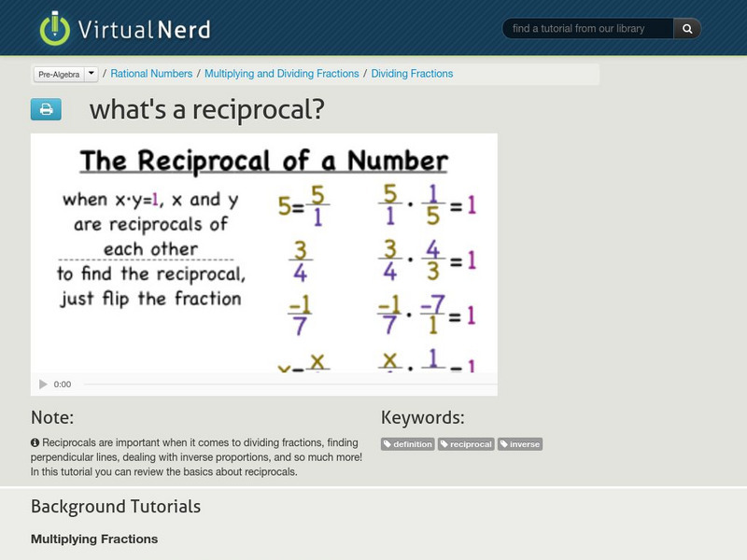Open the Pre-Algebra subject dropdown
The image size is (747, 560).
click(61, 72)
